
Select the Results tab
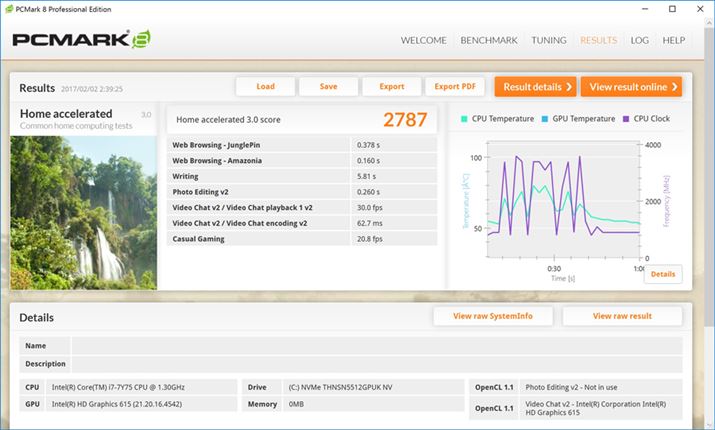[599, 41]
